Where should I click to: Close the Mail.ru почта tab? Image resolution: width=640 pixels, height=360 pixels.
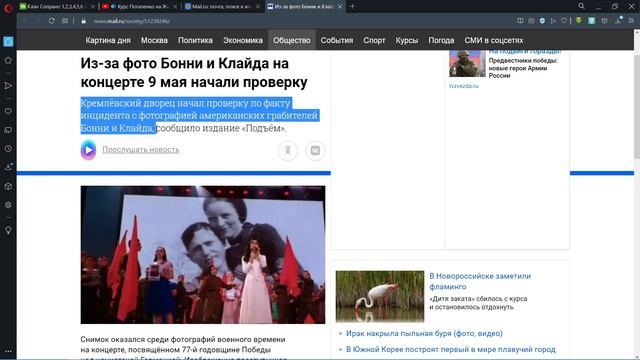(258, 7)
